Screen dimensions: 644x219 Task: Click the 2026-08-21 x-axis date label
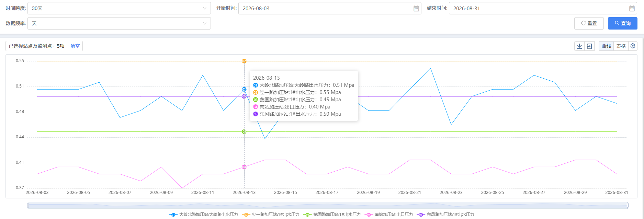410,193
